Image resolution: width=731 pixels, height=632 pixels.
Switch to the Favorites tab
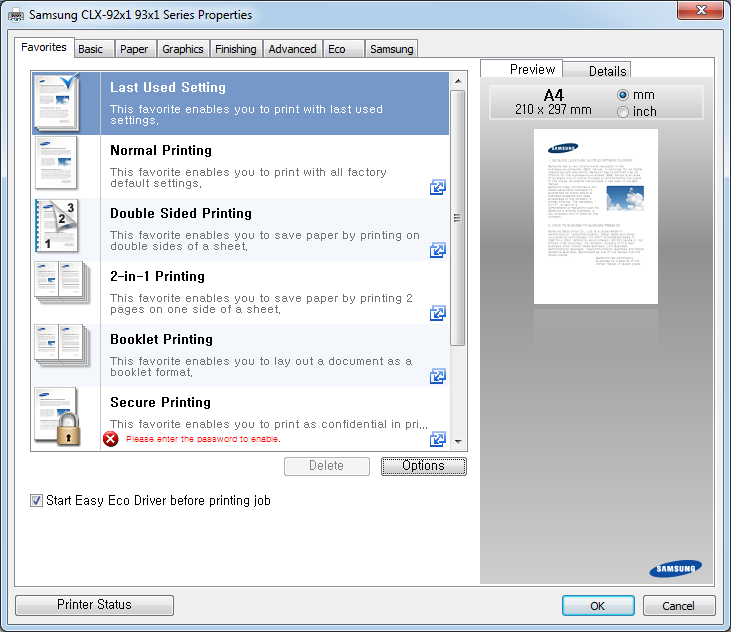click(44, 47)
